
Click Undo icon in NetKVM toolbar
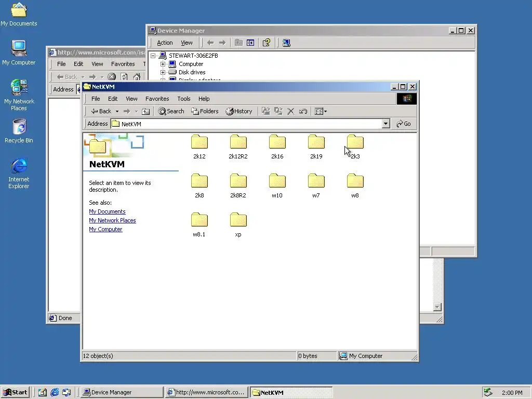[x=303, y=111]
